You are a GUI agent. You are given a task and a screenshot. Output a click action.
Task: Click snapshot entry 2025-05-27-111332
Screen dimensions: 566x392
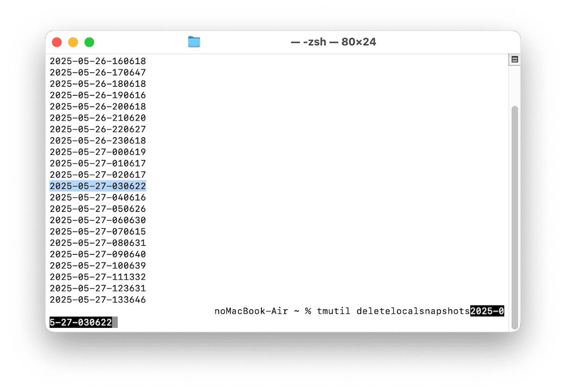pos(98,277)
